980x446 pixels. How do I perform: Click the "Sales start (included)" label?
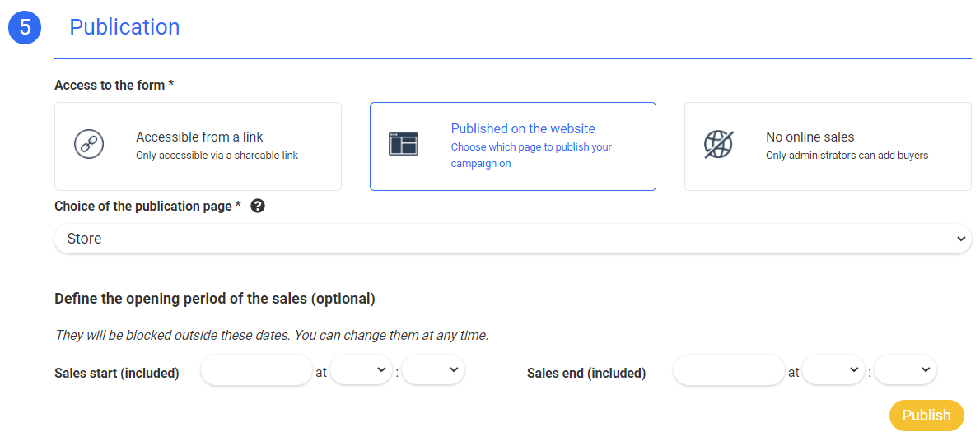point(117,374)
